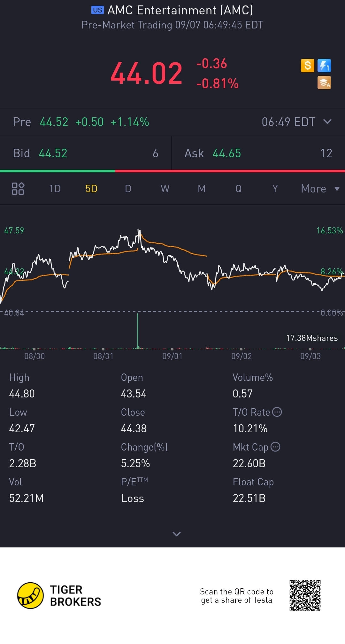Switch to the D daily chart tab
Viewport: 345px width, 644px height.
pos(128,189)
